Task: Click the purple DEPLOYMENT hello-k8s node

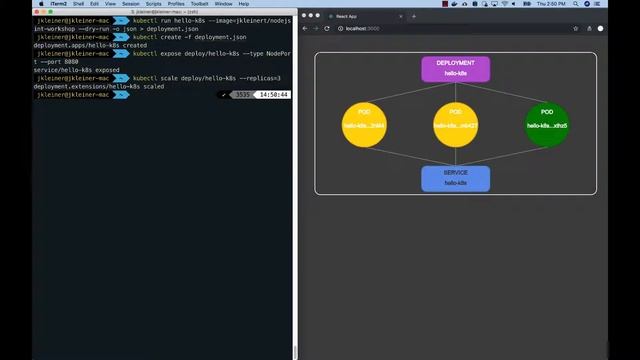Action: pos(456,69)
